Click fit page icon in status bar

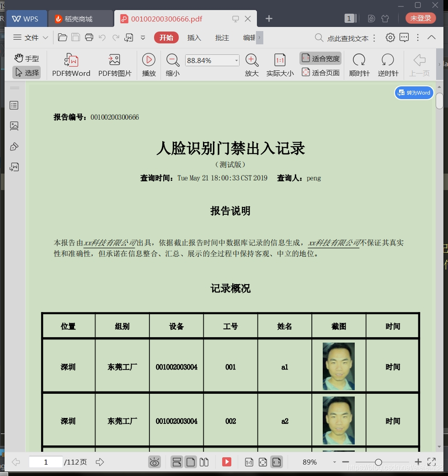click(x=263, y=462)
